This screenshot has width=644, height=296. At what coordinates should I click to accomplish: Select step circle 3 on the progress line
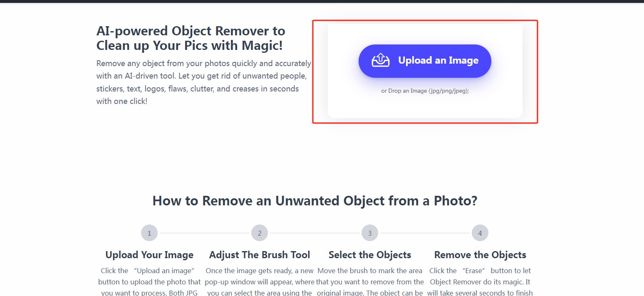370,233
